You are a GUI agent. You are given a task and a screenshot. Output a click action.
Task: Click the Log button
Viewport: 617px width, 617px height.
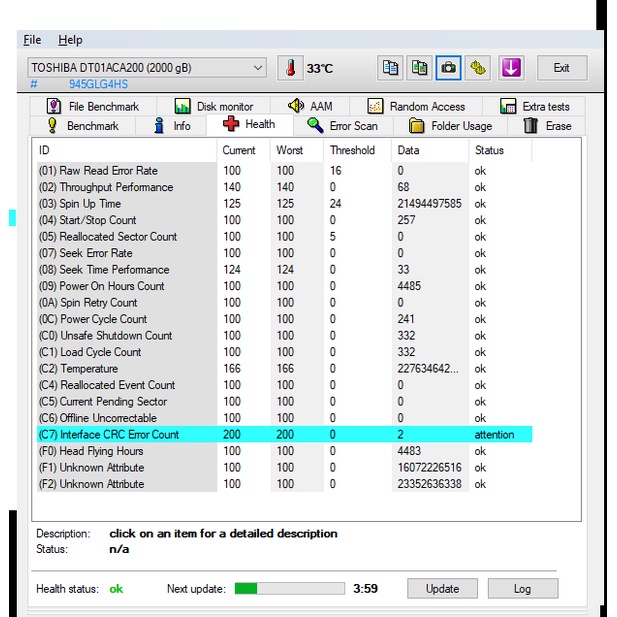[522, 589]
